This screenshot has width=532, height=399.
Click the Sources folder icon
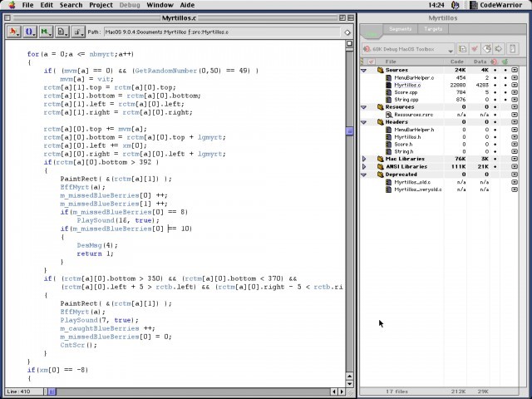coord(381,70)
